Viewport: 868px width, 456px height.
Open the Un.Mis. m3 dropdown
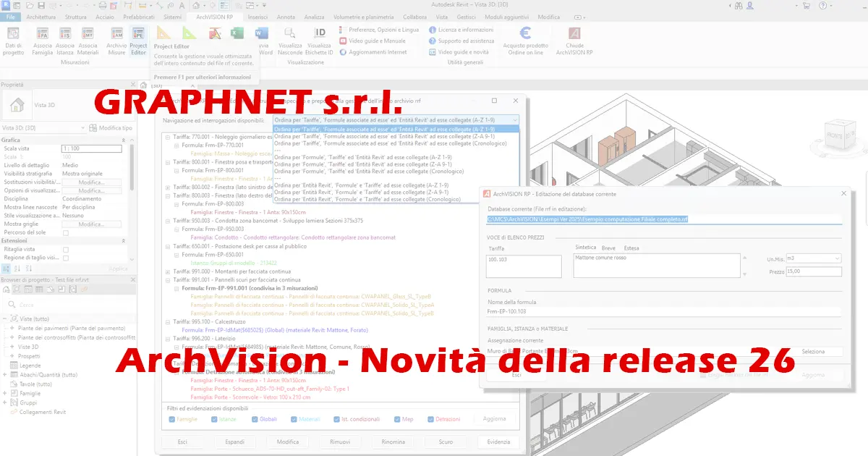[x=814, y=258]
